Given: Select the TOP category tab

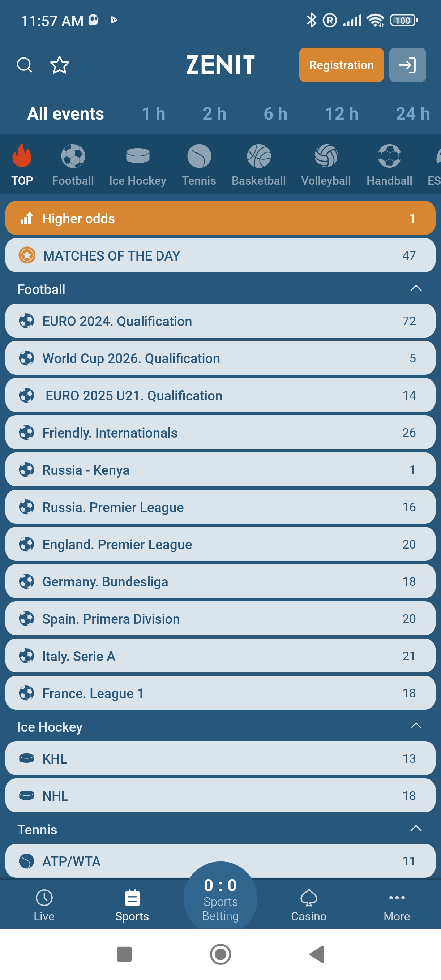Looking at the screenshot, I should pyautogui.click(x=22, y=164).
